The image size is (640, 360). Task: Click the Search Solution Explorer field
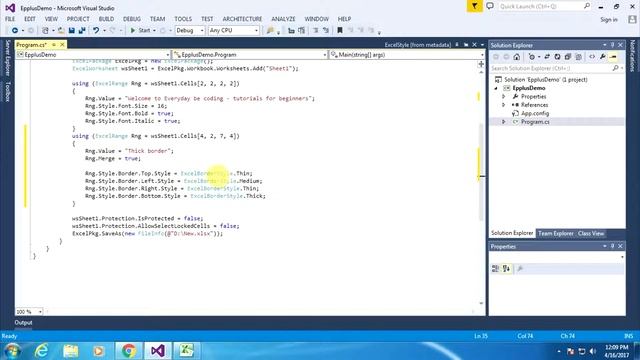tap(556, 69)
